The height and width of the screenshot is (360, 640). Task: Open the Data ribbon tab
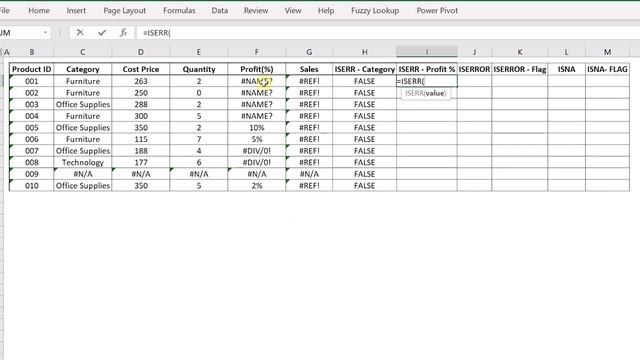click(x=220, y=11)
